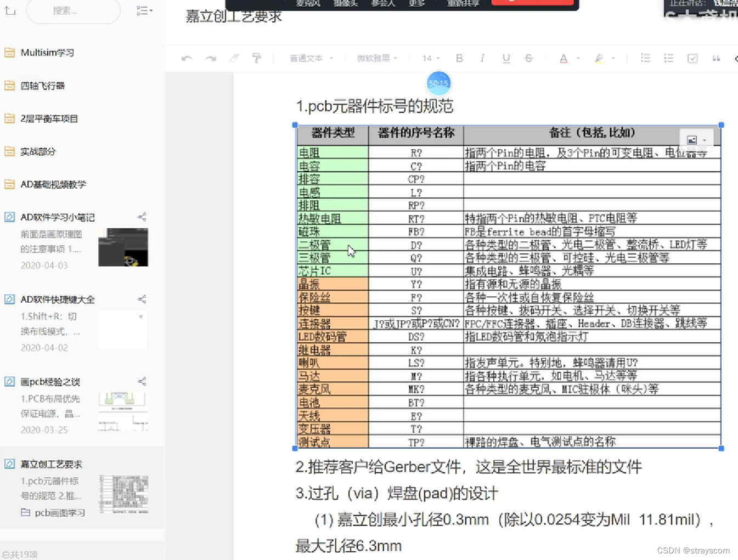Apply bold formatting with the B icon
Image resolution: width=738 pixels, height=560 pixels.
460,58
